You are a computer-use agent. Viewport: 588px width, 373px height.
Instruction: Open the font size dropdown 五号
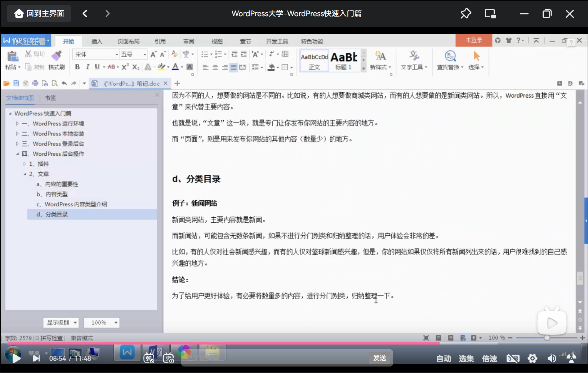coord(134,54)
